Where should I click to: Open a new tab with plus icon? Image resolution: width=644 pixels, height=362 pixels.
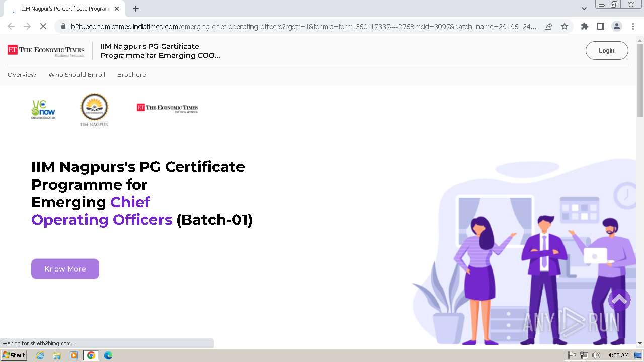point(136,9)
